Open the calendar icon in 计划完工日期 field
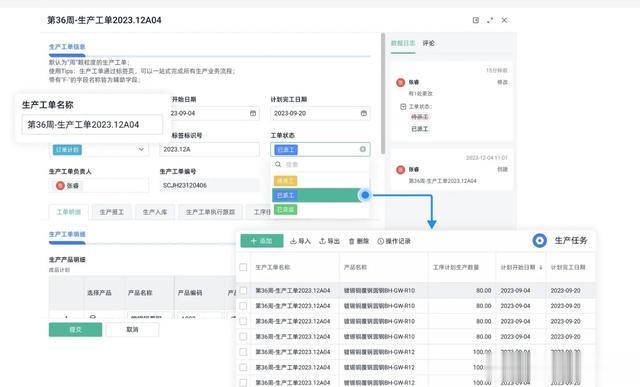640x387 pixels. [364, 113]
